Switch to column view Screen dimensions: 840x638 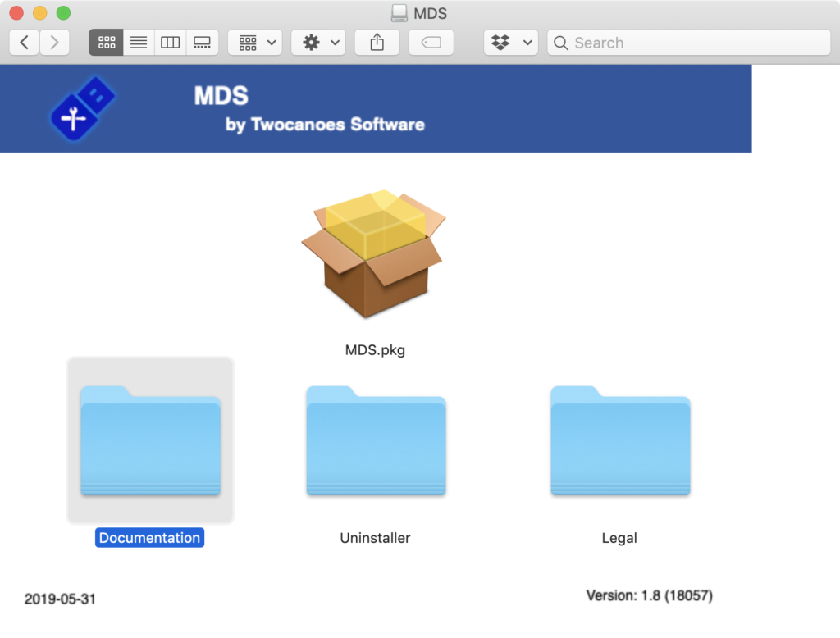click(171, 43)
